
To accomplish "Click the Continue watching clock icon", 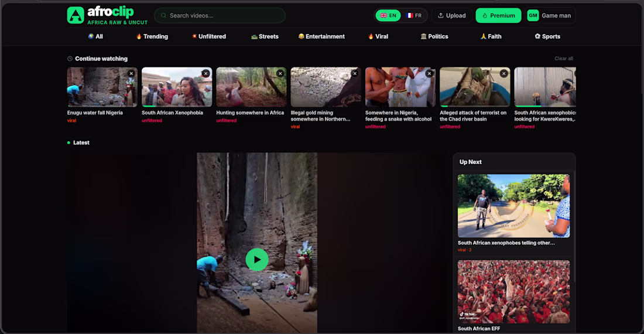I will pyautogui.click(x=70, y=59).
